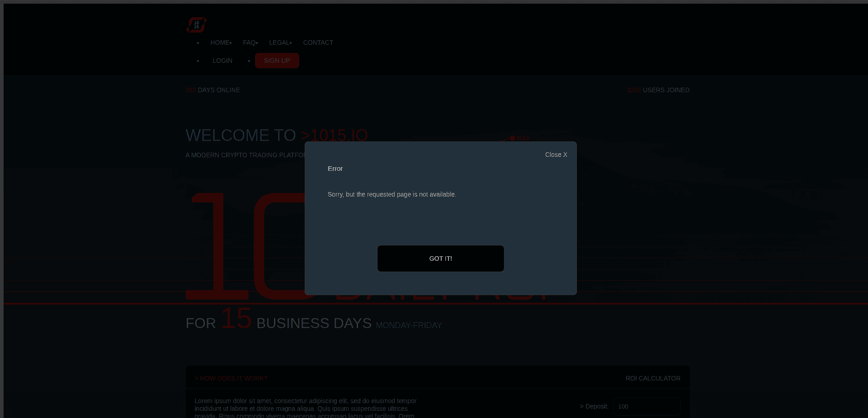Click inside the Deposit amount field
Viewport: 868px width, 418px height.
(646, 406)
